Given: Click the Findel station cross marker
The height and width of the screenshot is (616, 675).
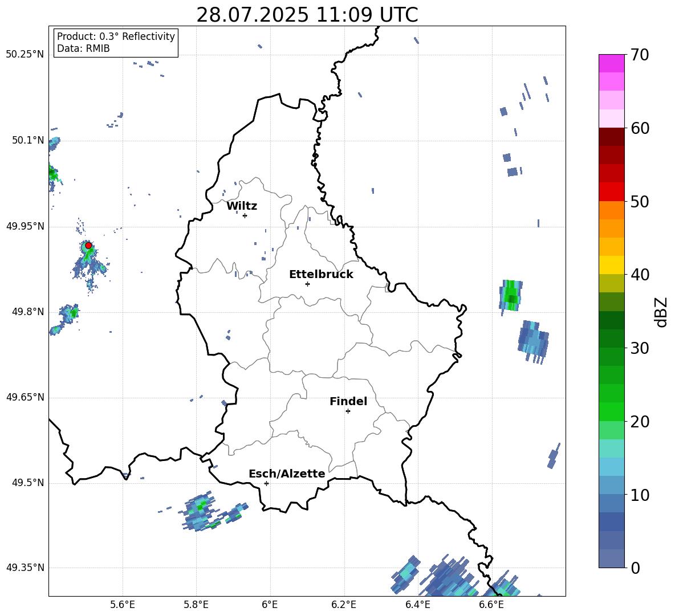Looking at the screenshot, I should (348, 411).
